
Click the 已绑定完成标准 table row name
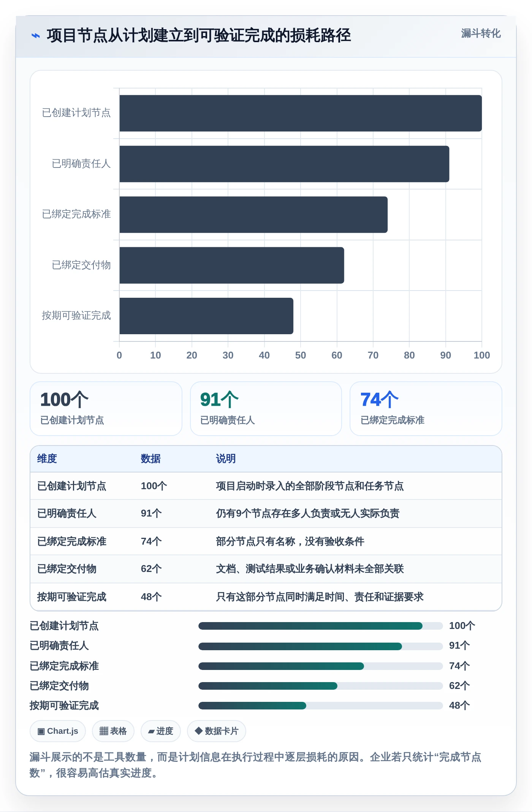point(71,541)
